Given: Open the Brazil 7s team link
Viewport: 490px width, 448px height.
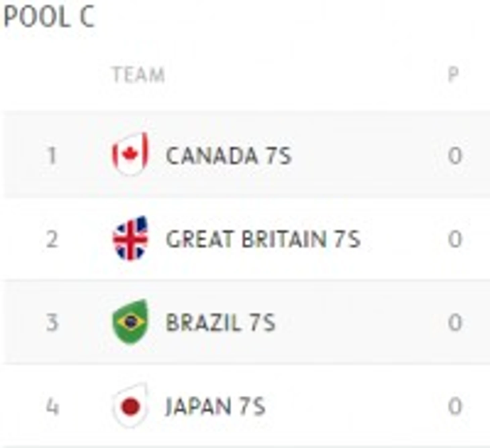Looking at the screenshot, I should pos(220,323).
